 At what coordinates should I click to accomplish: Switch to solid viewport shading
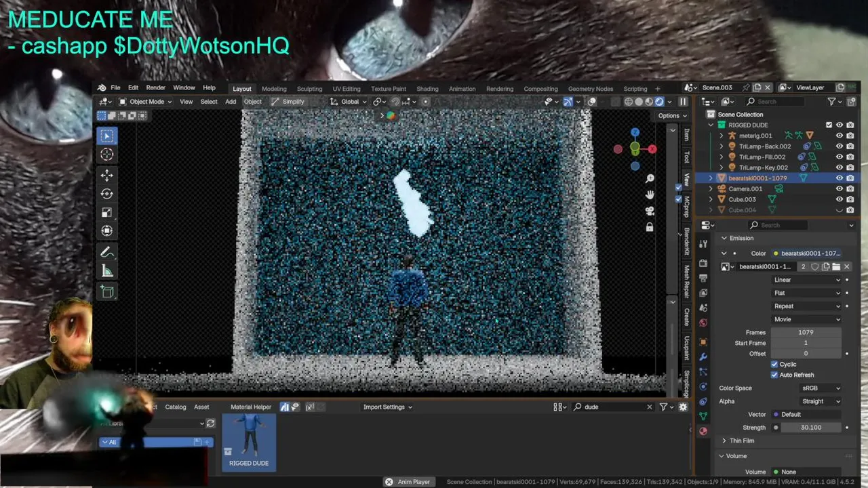(639, 102)
